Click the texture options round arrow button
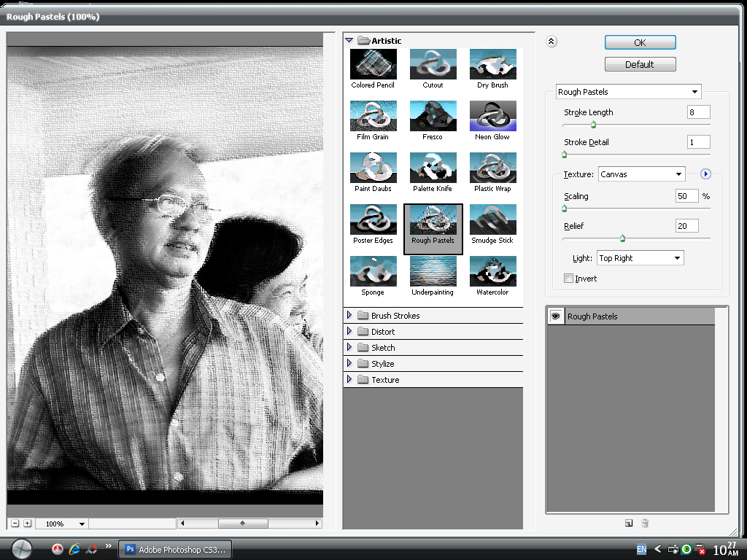 (705, 174)
